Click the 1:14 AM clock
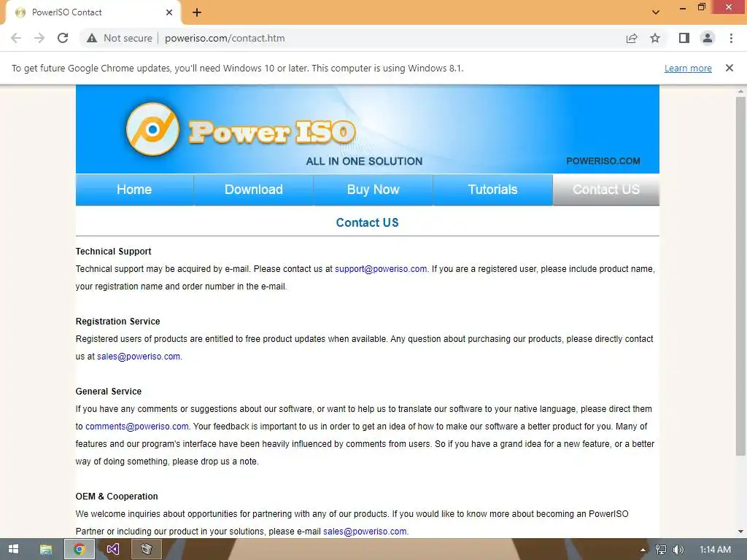 715,550
